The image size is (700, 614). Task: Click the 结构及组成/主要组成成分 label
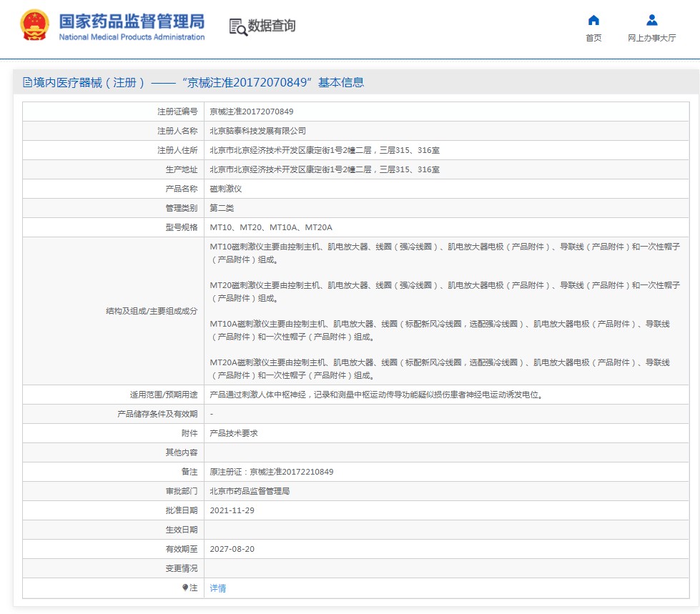(152, 311)
